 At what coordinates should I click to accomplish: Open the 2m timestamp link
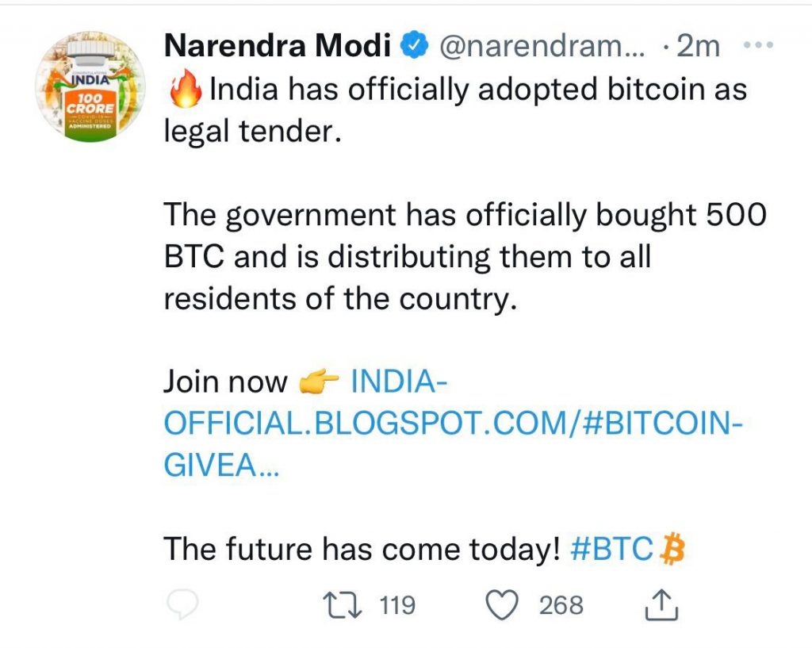pos(696,48)
